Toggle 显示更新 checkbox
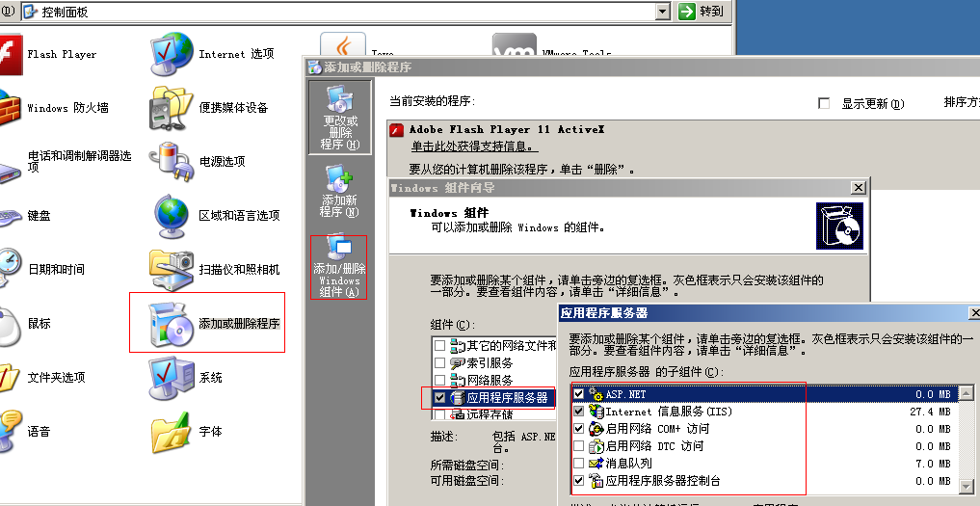Image resolution: width=980 pixels, height=506 pixels. (x=824, y=104)
